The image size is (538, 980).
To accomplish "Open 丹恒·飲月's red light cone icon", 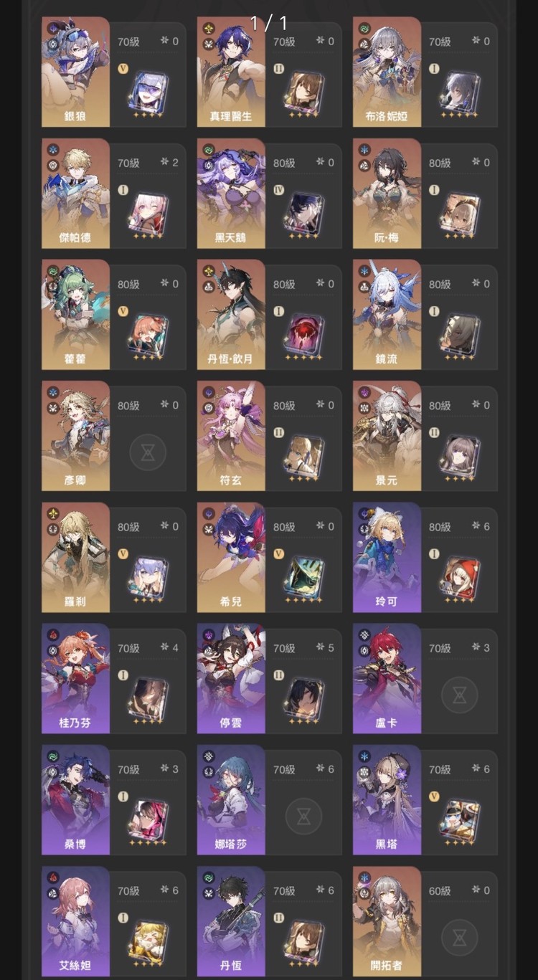I will pos(303,335).
